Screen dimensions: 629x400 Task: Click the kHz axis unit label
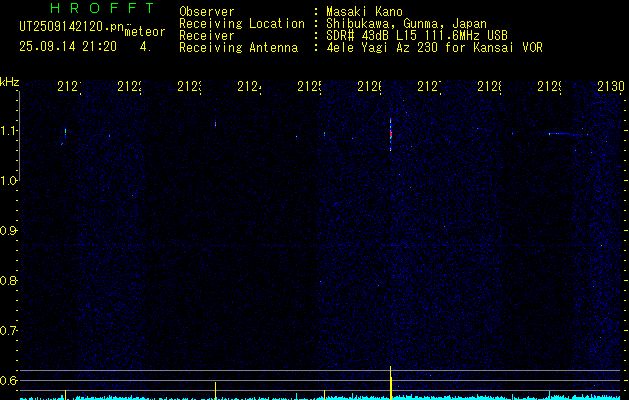point(9,82)
